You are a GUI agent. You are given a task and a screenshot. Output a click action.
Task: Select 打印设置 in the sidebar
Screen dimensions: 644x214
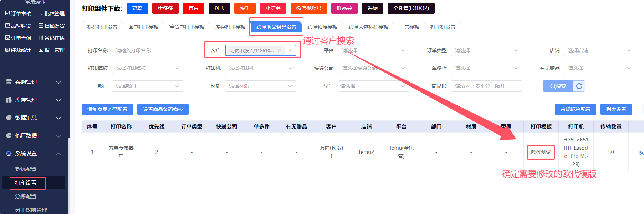tap(26, 183)
